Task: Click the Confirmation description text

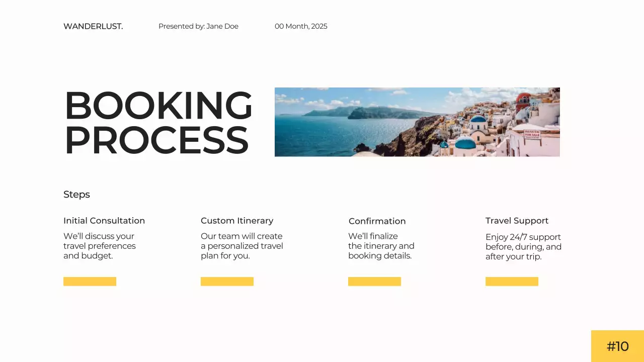Action: [381, 246]
